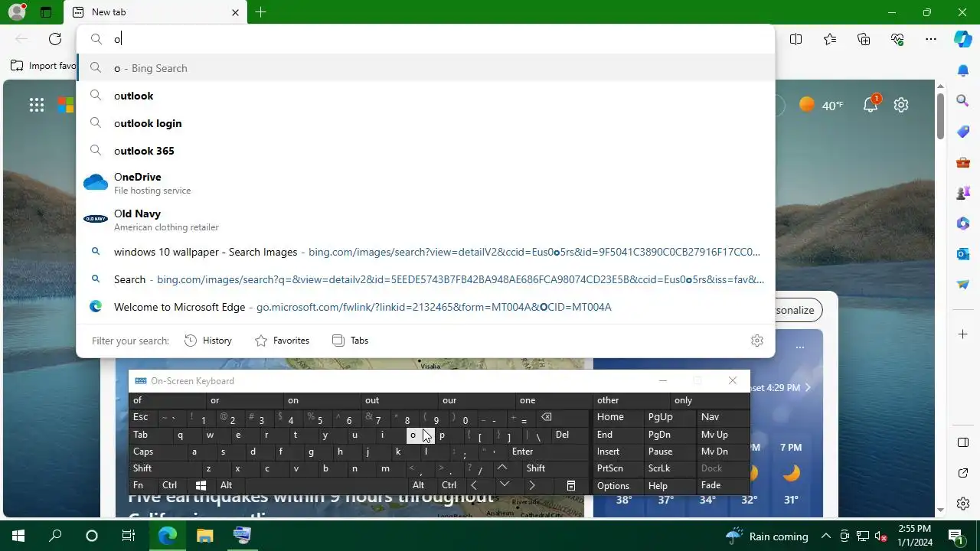The image size is (980, 551).
Task: Click the Edge profile avatar icon
Action: click(16, 12)
